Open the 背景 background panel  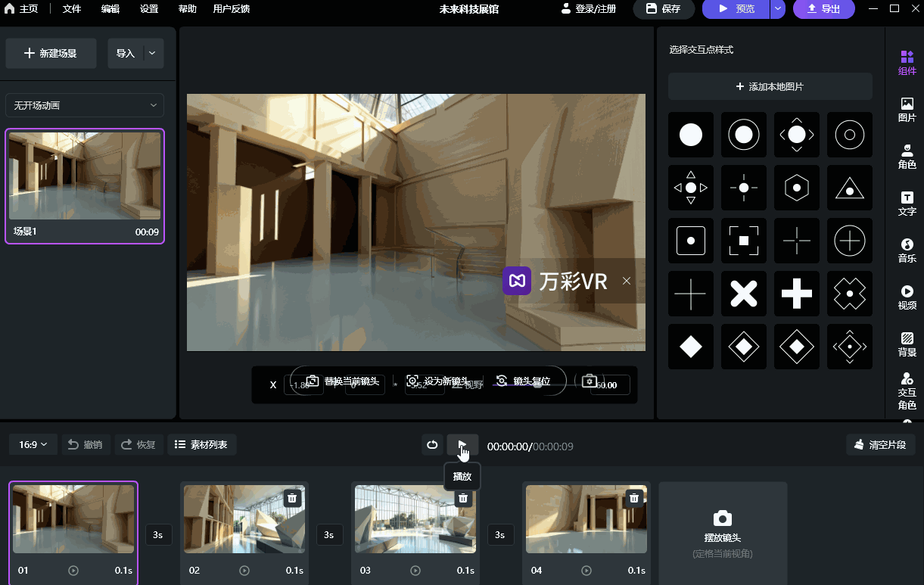(x=906, y=344)
